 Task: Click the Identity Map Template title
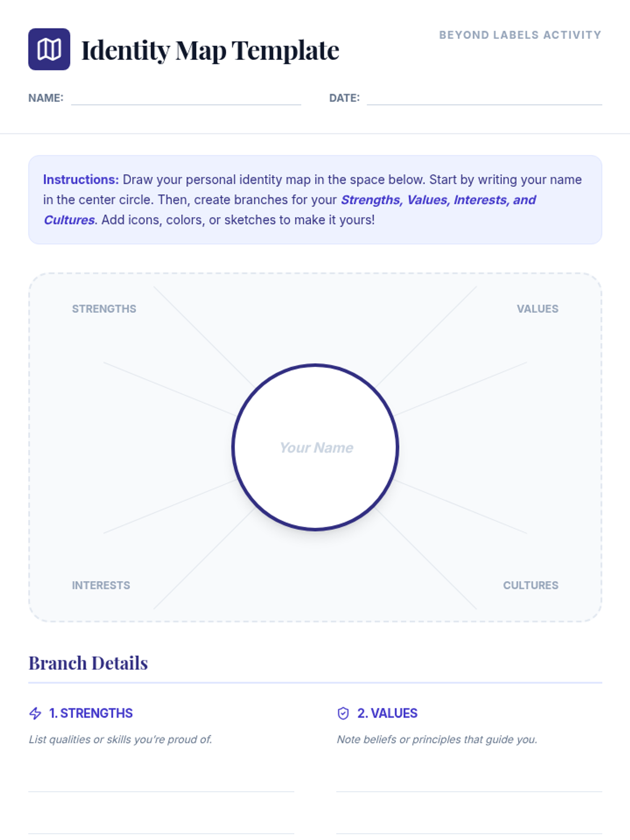210,50
